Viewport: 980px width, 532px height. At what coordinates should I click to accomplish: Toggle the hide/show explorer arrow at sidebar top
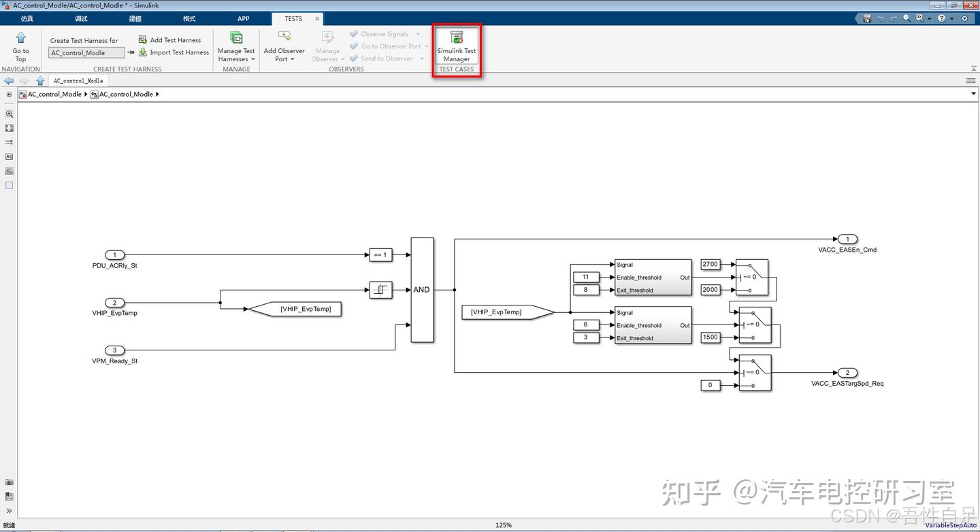tap(9, 94)
